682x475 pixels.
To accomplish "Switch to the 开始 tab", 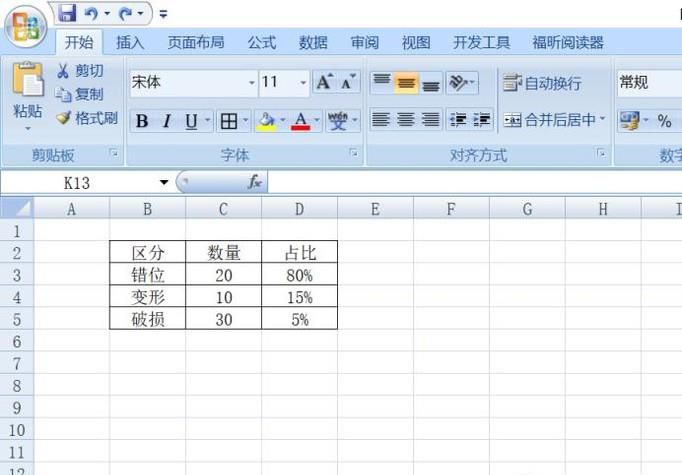I will [x=79, y=43].
